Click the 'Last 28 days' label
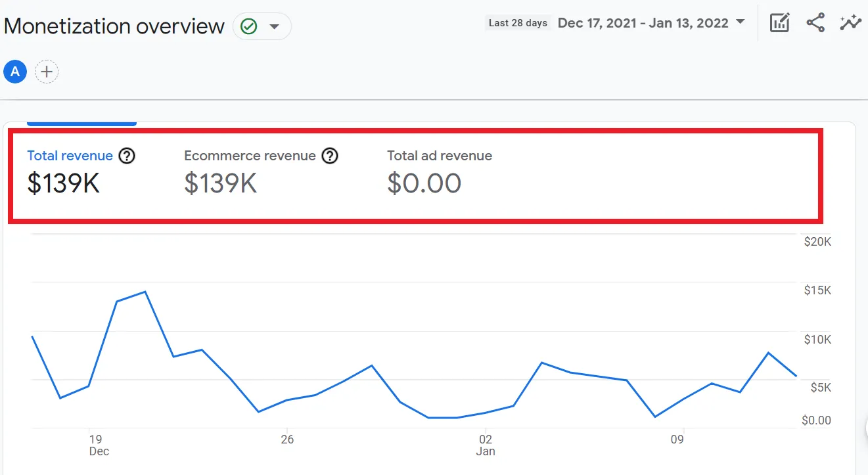The image size is (868, 475). click(518, 23)
